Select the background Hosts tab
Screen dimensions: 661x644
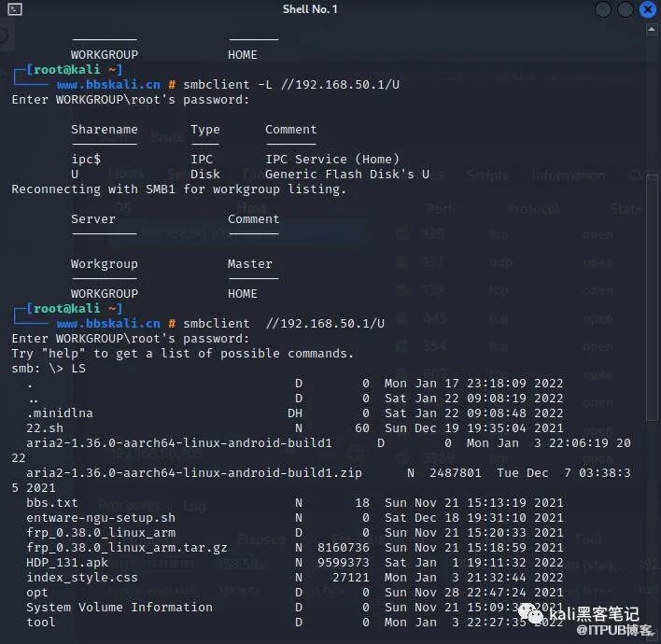pos(126,175)
